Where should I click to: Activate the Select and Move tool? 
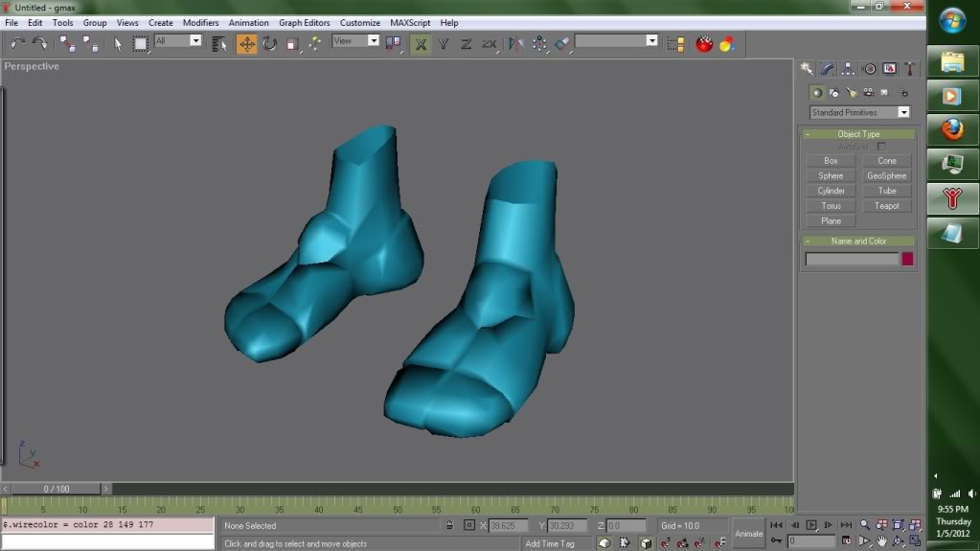tap(247, 44)
